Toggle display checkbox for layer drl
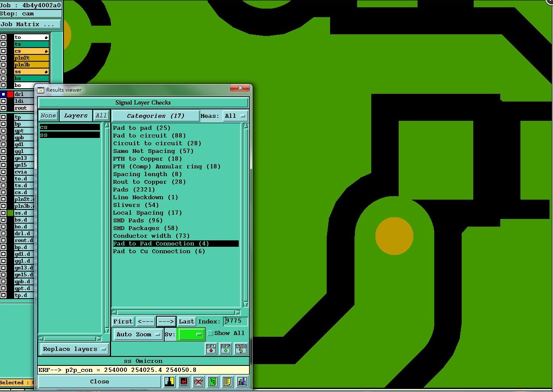The height and width of the screenshot is (392, 553). tap(3, 94)
